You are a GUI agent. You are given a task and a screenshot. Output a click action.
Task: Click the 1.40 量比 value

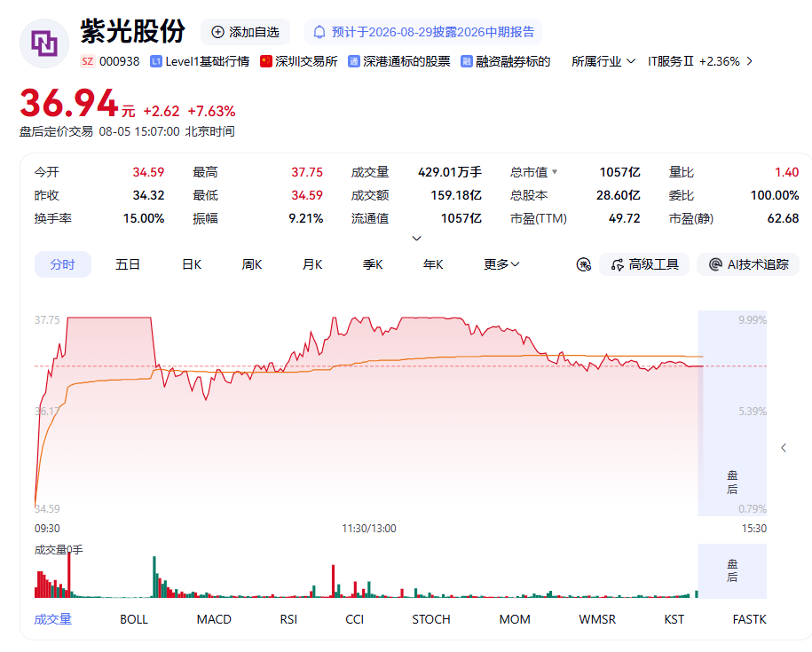point(786,172)
